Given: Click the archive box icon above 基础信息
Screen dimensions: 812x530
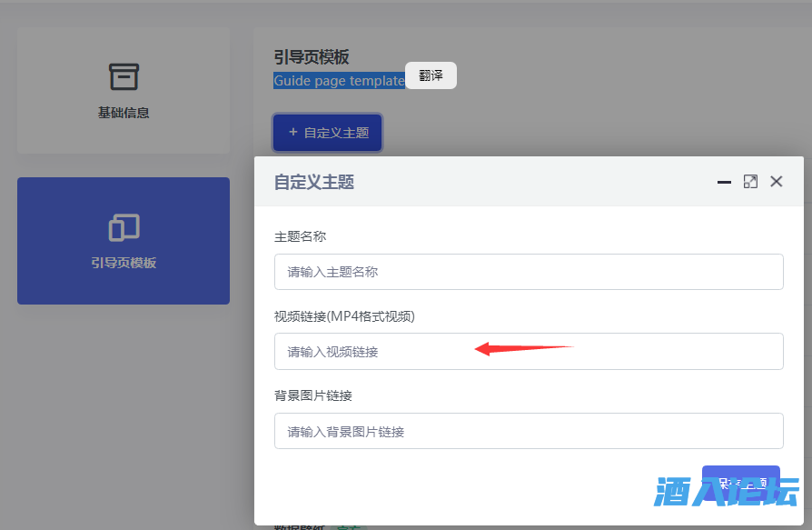Looking at the screenshot, I should [123, 75].
